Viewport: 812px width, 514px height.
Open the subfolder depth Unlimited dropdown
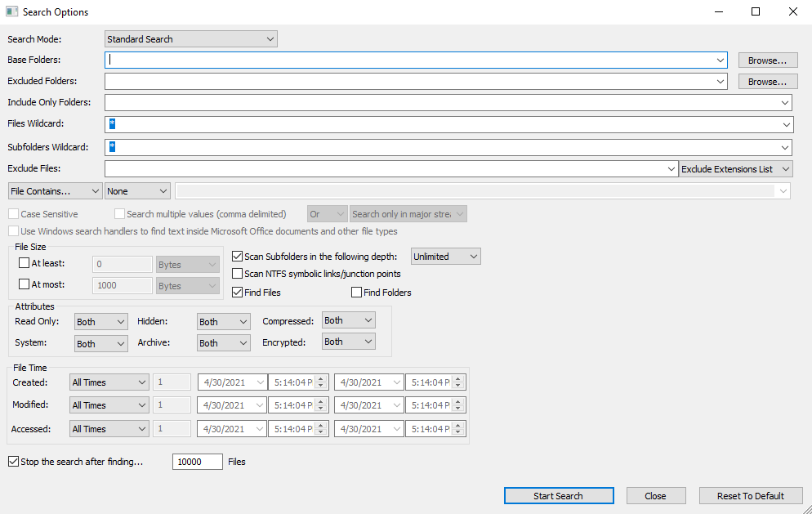pos(445,257)
